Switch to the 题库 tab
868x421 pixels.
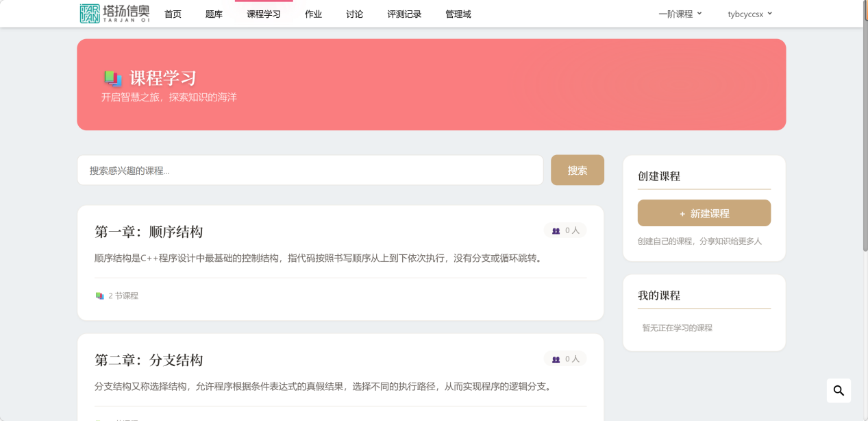click(x=213, y=13)
